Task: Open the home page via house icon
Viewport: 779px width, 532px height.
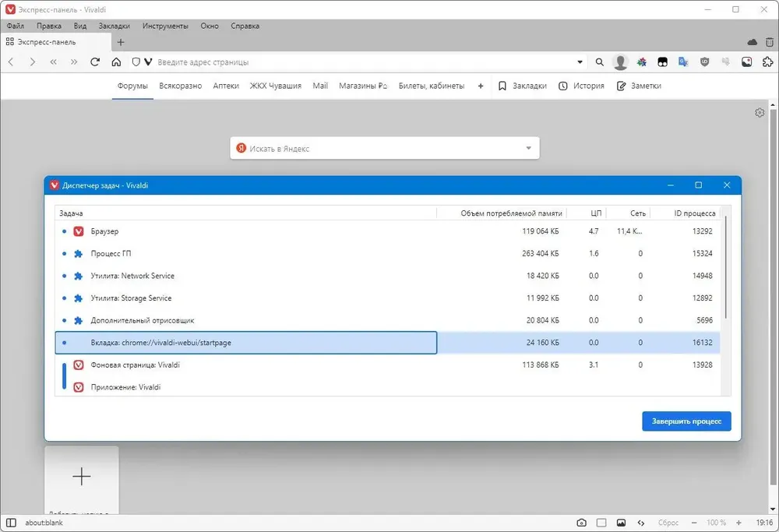Action: pyautogui.click(x=116, y=62)
